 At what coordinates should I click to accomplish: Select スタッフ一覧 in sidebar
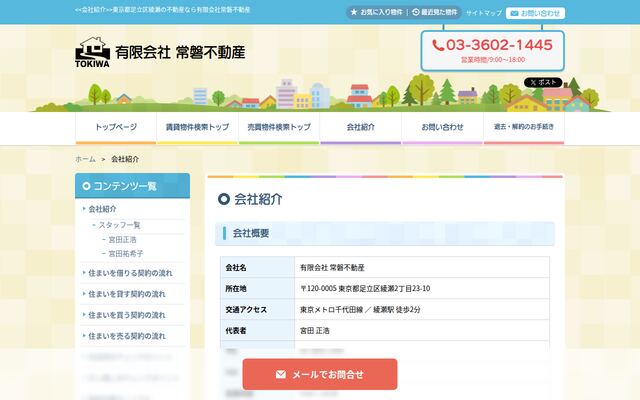tap(119, 225)
